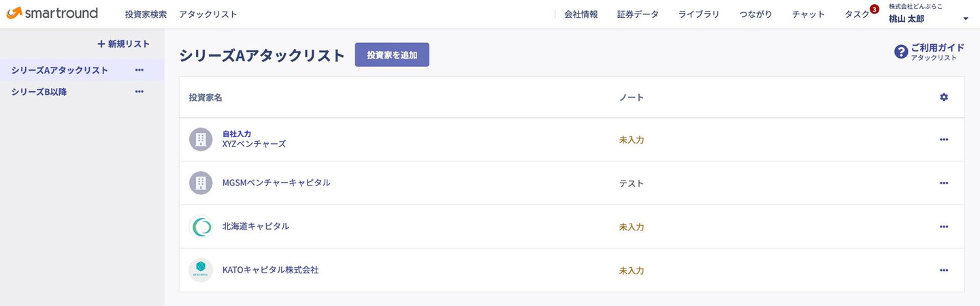This screenshot has height=306, width=980.
Task: Click the KATOキャピタル株式会社 logo thumbnail
Action: (x=201, y=271)
